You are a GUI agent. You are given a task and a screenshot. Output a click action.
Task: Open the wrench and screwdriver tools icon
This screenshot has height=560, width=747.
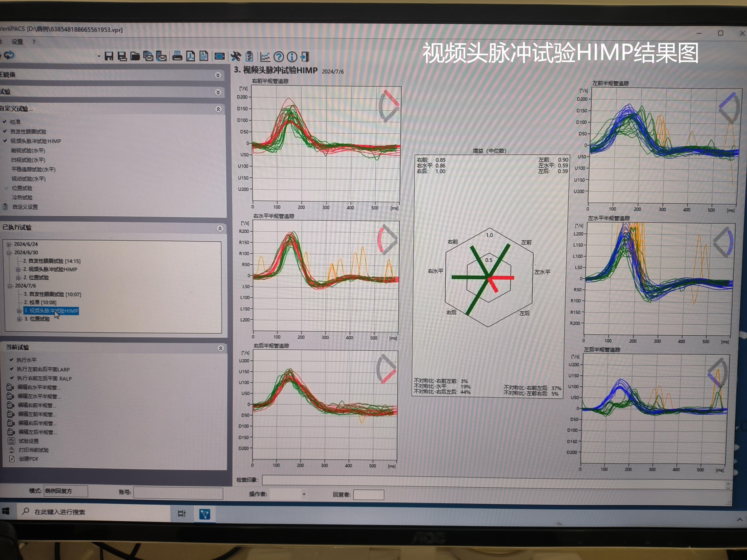(236, 56)
